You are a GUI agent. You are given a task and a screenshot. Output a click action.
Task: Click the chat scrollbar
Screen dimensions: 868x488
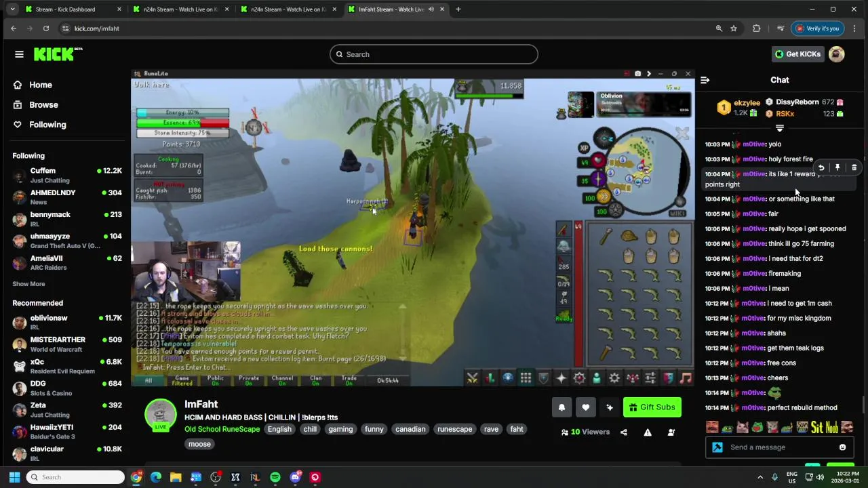[x=863, y=404]
